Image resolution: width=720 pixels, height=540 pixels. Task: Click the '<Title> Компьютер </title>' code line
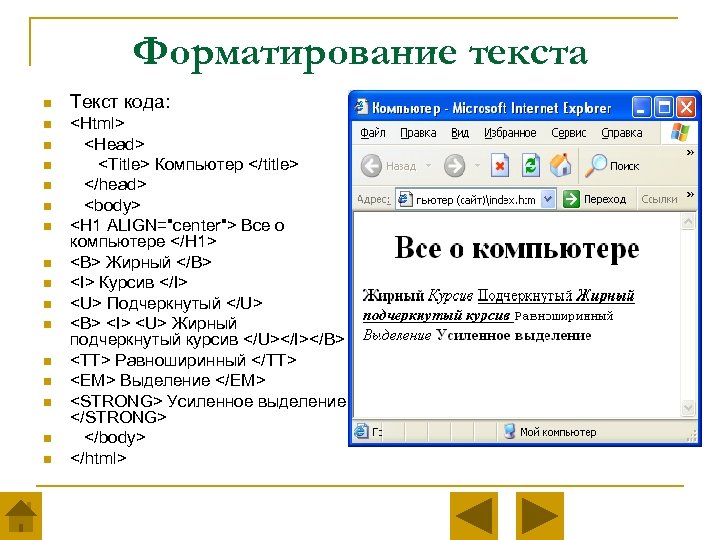coord(198,164)
